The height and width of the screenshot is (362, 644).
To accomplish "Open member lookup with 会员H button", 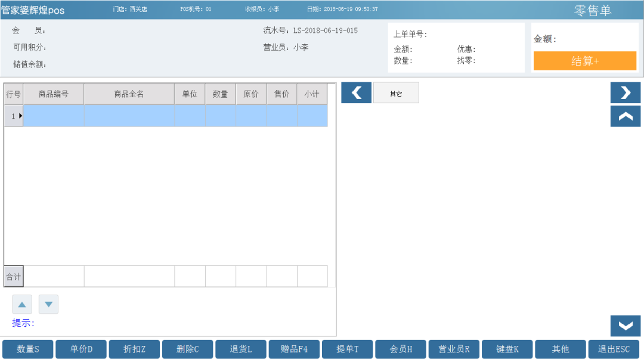I will tap(401, 349).
